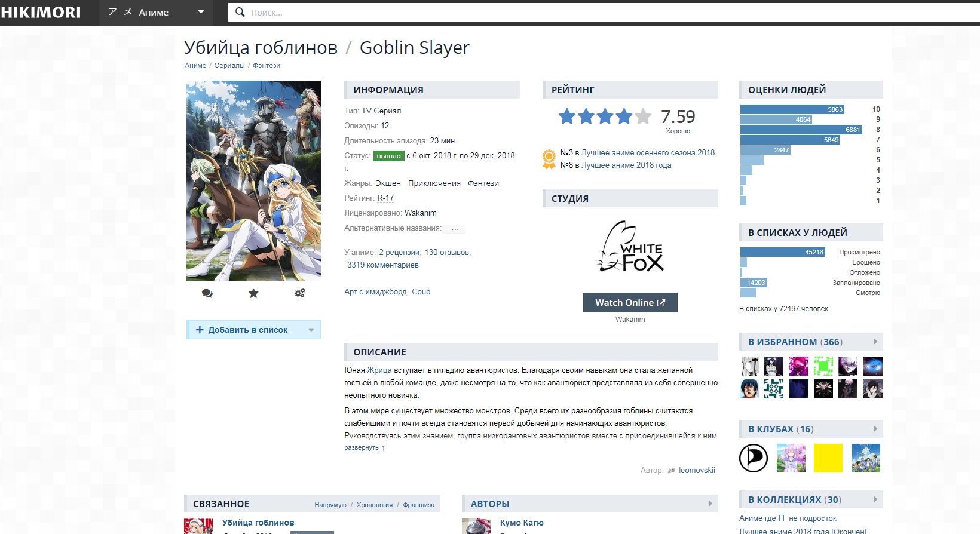Image resolution: width=980 pixels, height=534 pixels.
Task: Open the white wolf avatar in favorites
Action: 823,388
